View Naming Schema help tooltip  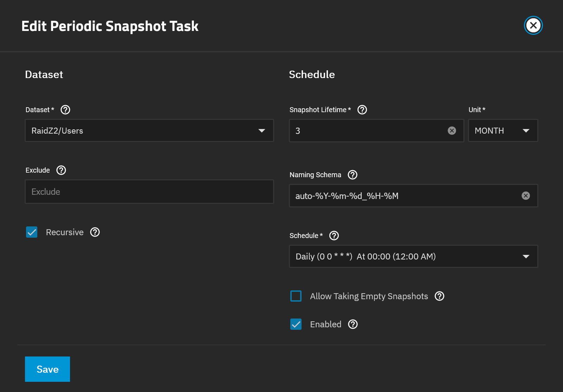coord(352,175)
